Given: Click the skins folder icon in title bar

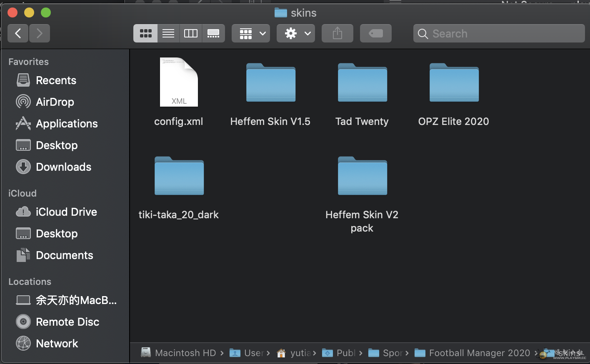Looking at the screenshot, I should click(281, 13).
